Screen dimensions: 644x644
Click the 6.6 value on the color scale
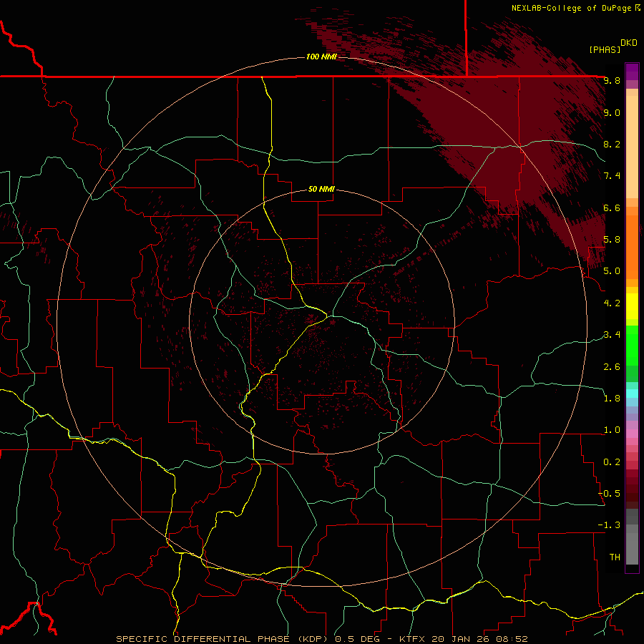tap(612, 208)
